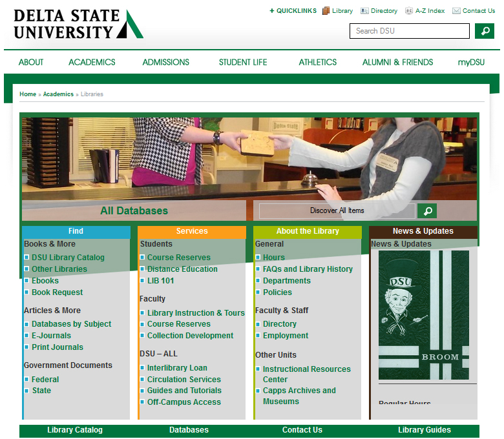Select the Find panel header
The height and width of the screenshot is (439, 504).
(x=76, y=231)
